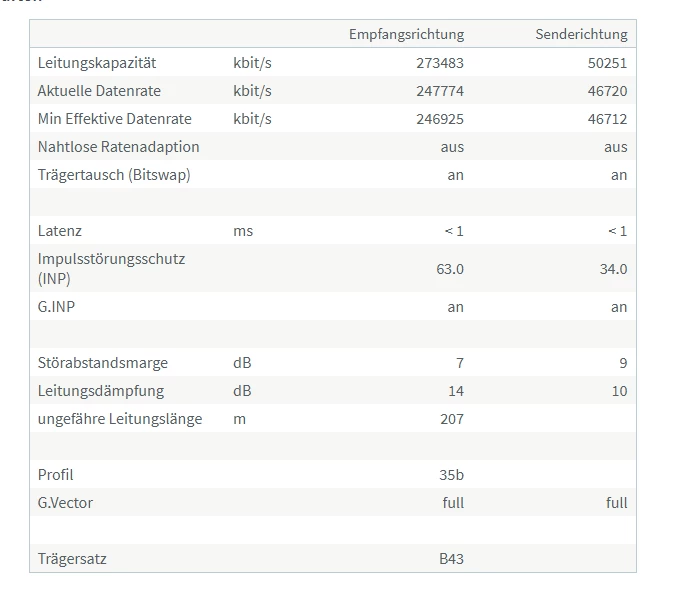Click the G.INP row label
The image size is (683, 595).
click(x=56, y=307)
